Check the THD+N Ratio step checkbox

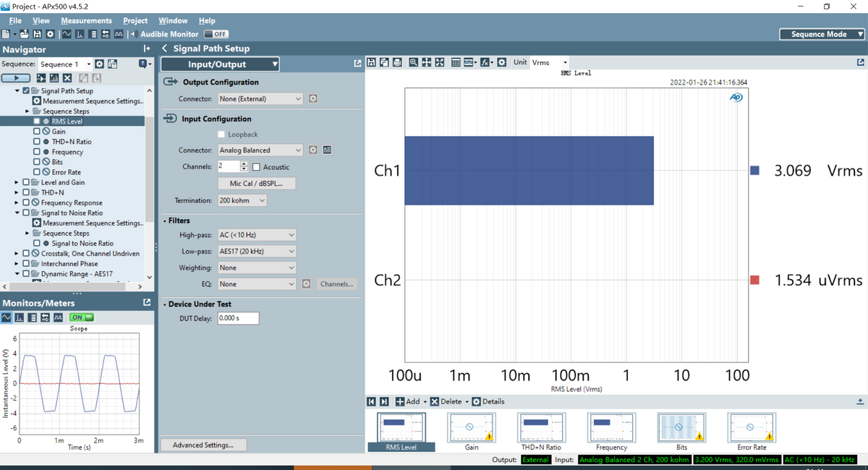(x=37, y=142)
